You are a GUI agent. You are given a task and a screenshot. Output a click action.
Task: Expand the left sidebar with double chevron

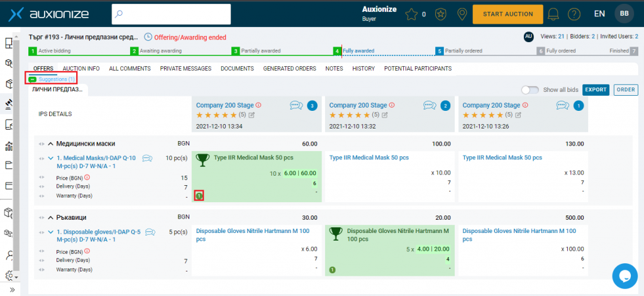[x=12, y=290]
